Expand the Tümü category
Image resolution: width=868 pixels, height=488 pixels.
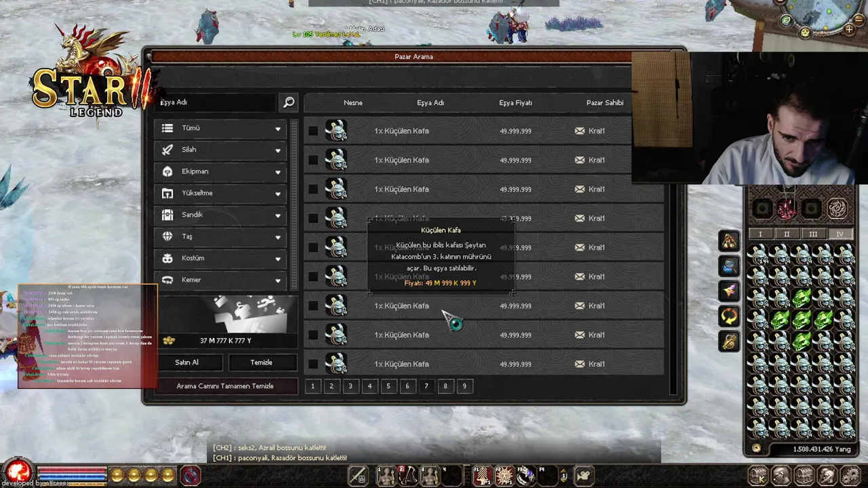click(x=220, y=128)
